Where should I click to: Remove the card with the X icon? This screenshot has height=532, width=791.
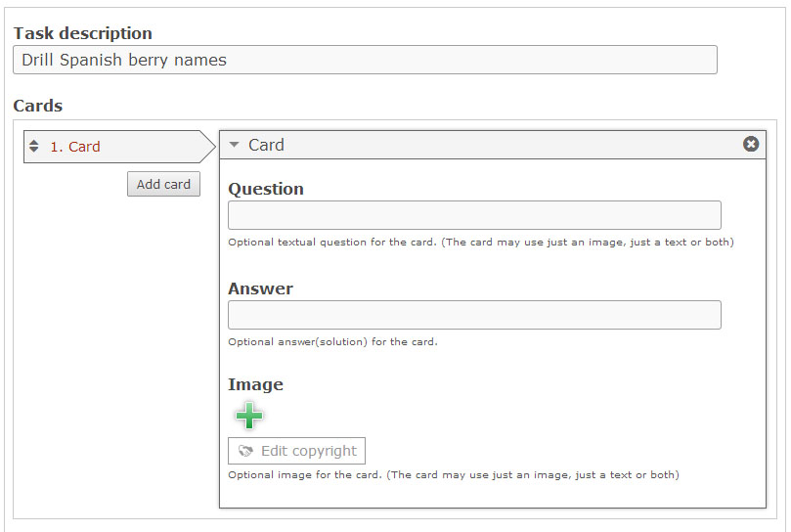point(751,145)
